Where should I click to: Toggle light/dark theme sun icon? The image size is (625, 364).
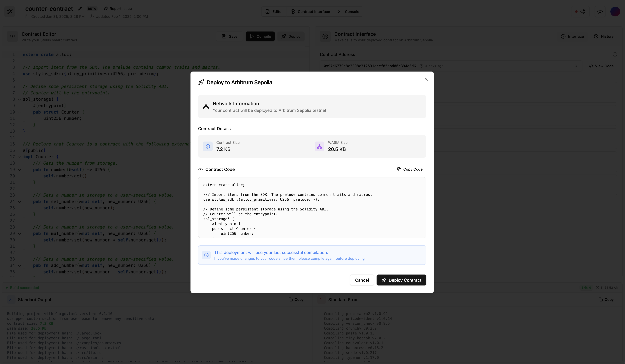tap(600, 12)
